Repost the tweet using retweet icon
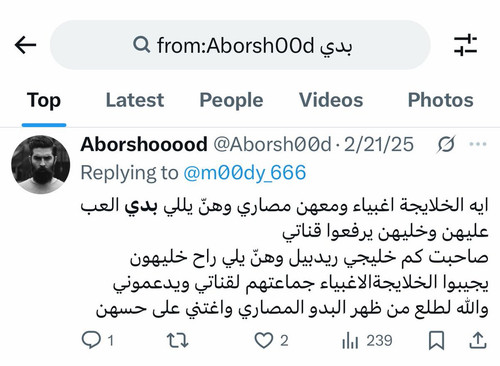 click(177, 340)
